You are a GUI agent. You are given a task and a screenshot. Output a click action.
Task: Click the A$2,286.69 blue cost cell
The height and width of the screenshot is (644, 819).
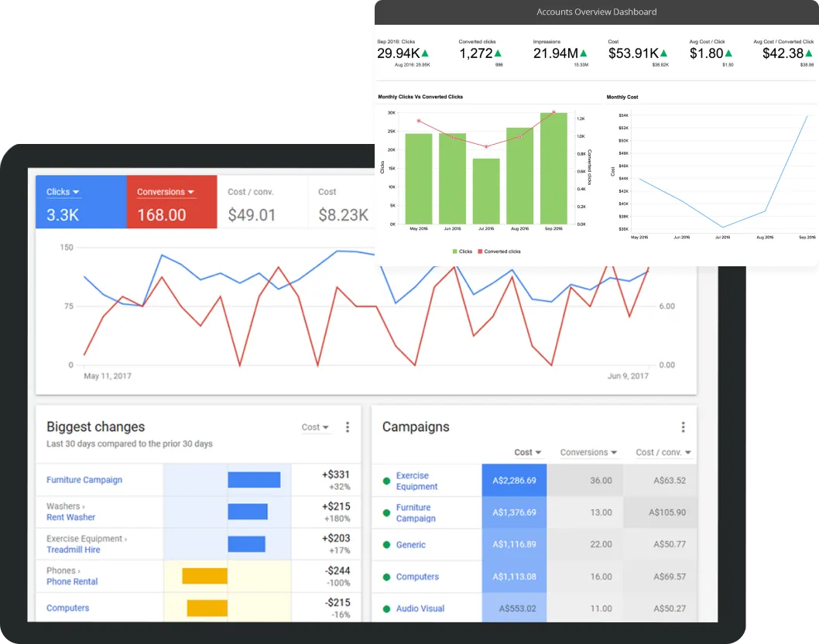point(514,481)
